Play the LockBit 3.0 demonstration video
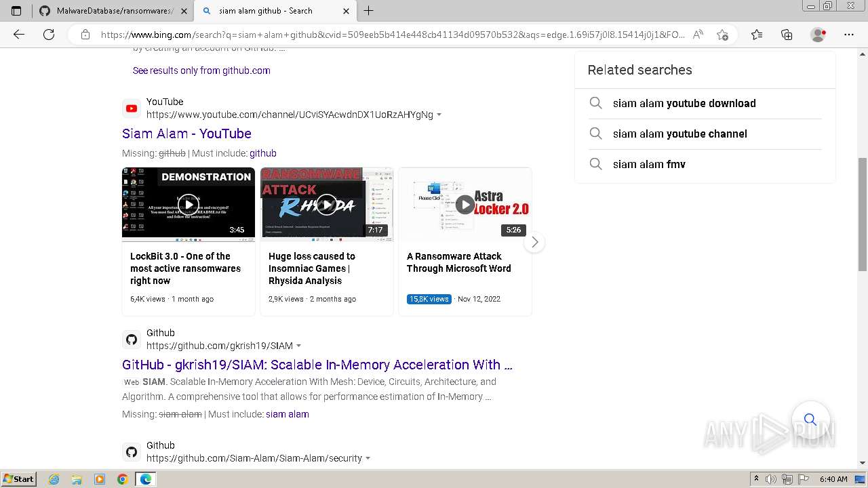The image size is (868, 488). (x=189, y=204)
